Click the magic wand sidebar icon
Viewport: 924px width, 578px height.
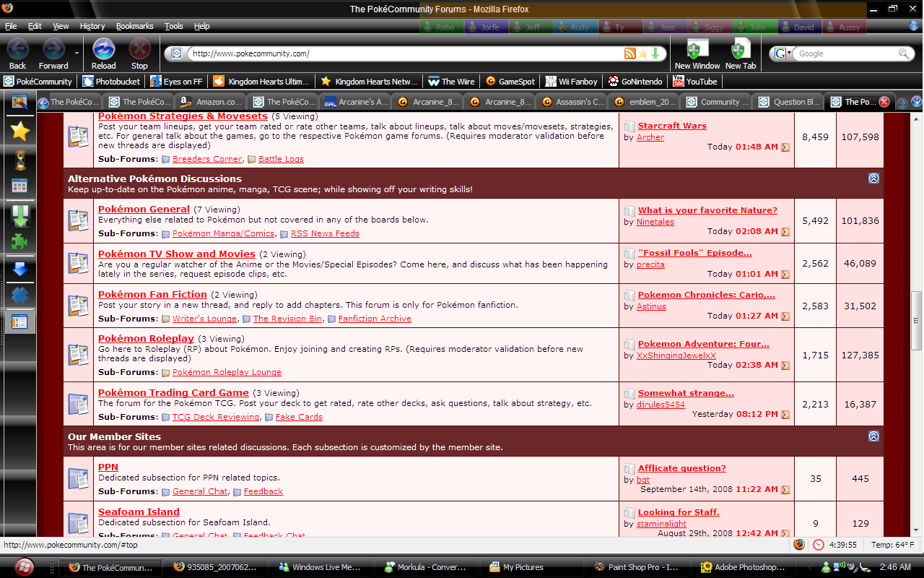click(19, 102)
